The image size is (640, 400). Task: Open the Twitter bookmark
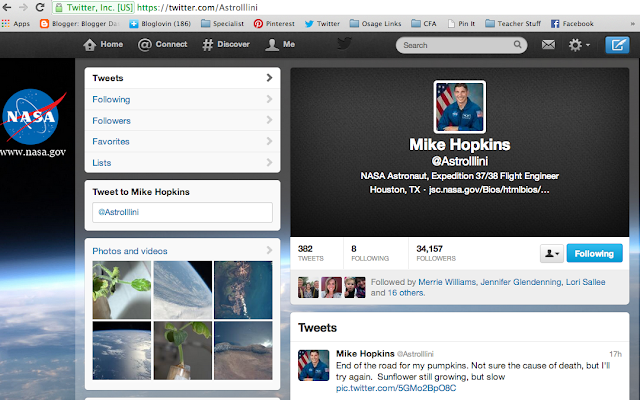[322, 24]
